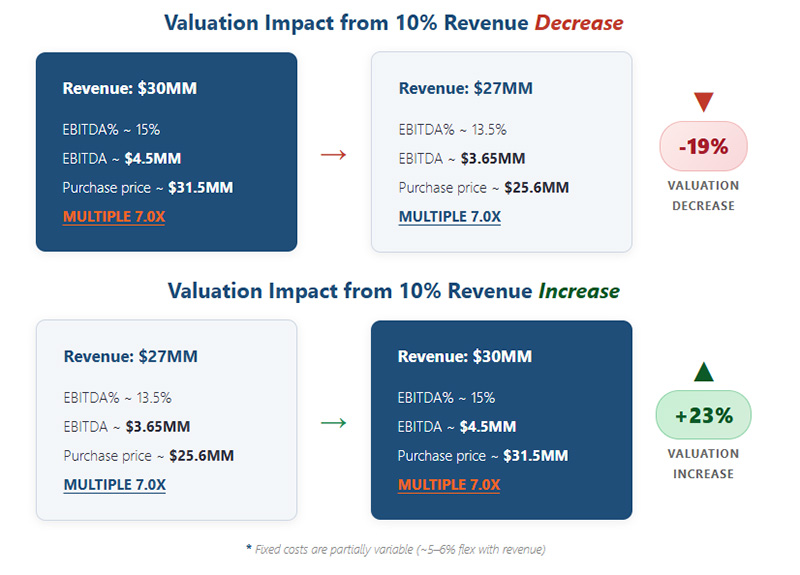Click the green upward triangle above +23%
The width and height of the screenshot is (800, 575).
pos(703,372)
